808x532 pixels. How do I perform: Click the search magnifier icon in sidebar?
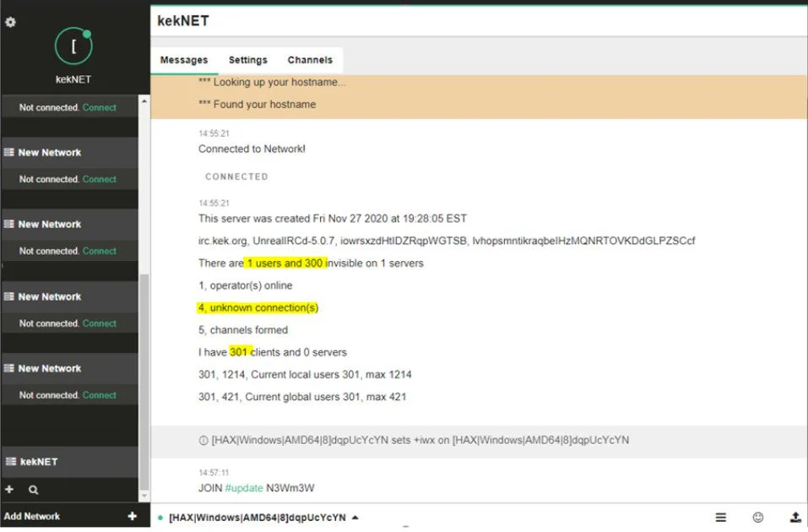(x=34, y=490)
